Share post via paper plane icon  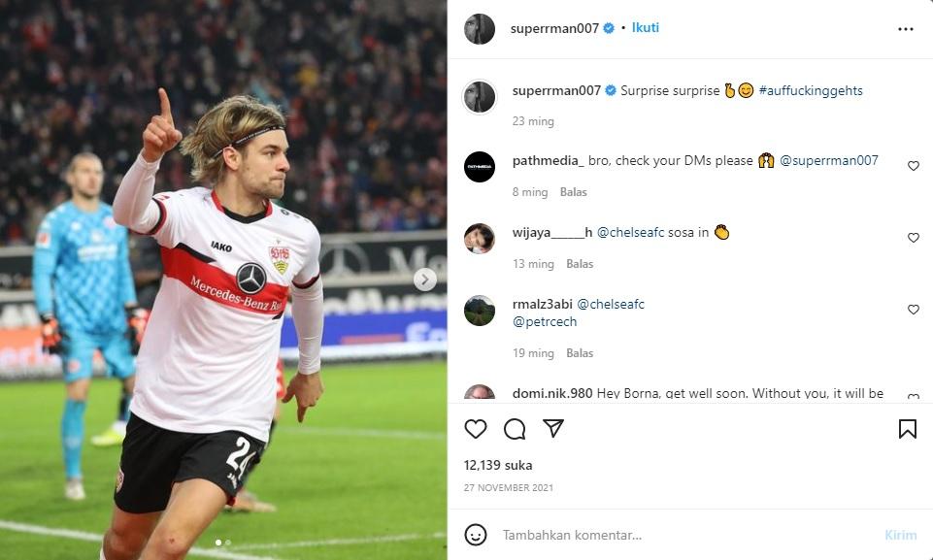tap(553, 429)
